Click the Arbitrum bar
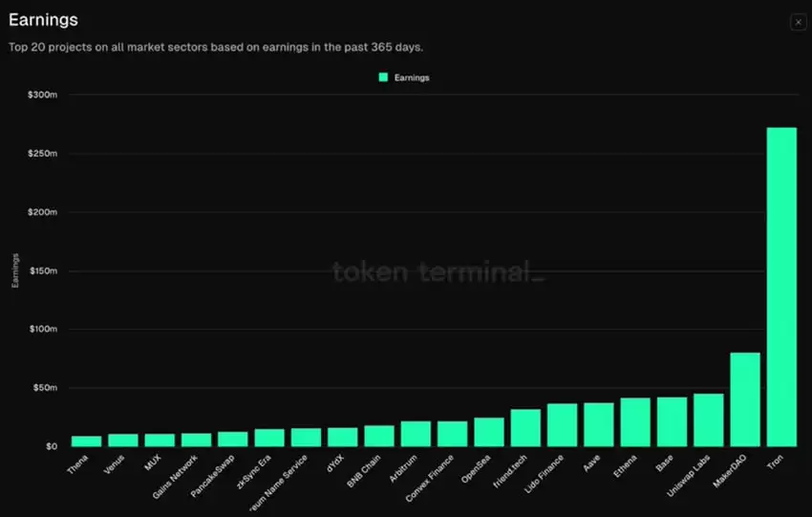 pyautogui.click(x=416, y=434)
